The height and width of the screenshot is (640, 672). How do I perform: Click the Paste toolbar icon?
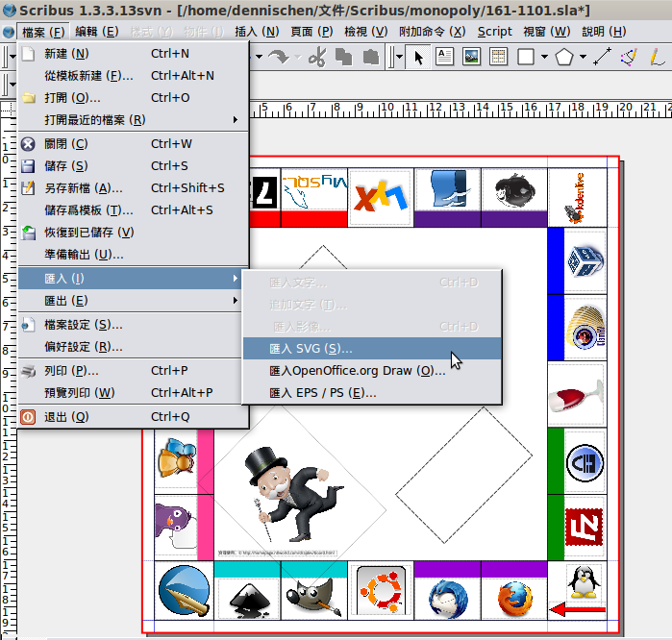coord(371,57)
